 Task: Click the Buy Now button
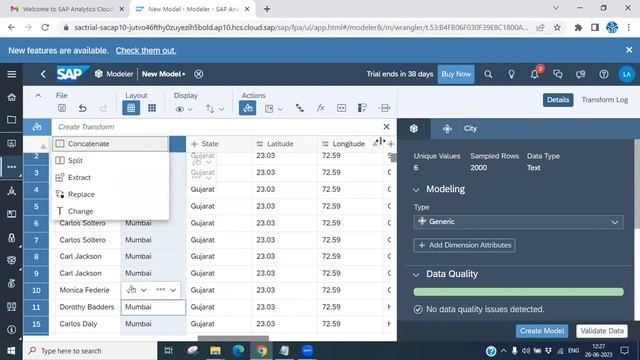click(x=456, y=74)
